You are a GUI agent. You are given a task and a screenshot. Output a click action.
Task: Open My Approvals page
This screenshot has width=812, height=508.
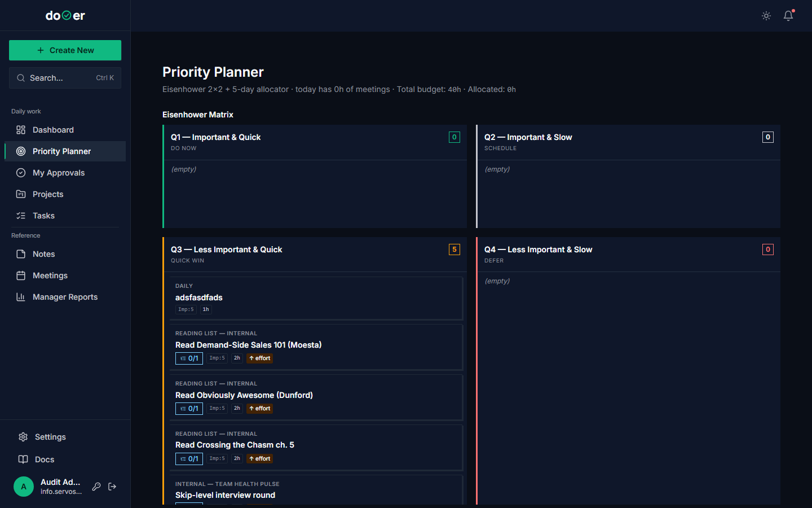(65, 173)
